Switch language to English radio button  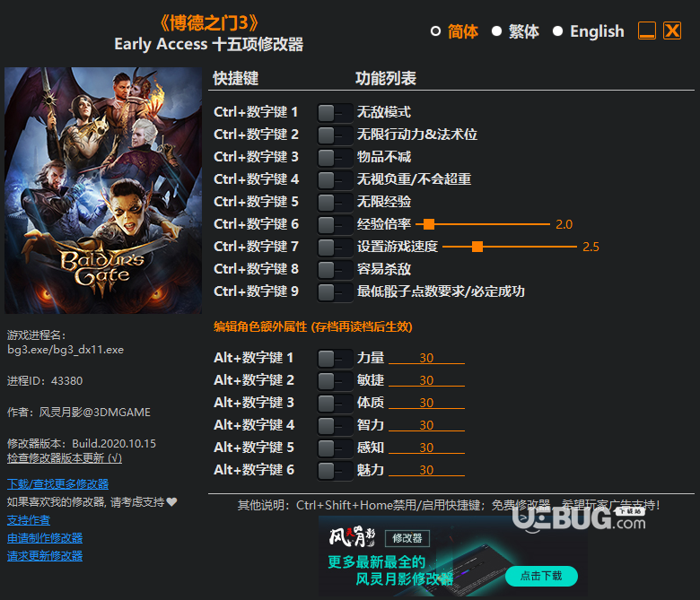click(x=557, y=31)
